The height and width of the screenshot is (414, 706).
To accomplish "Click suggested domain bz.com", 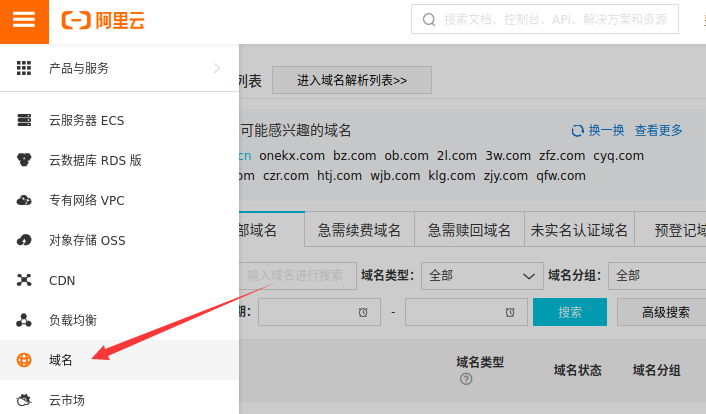I will 354,156.
